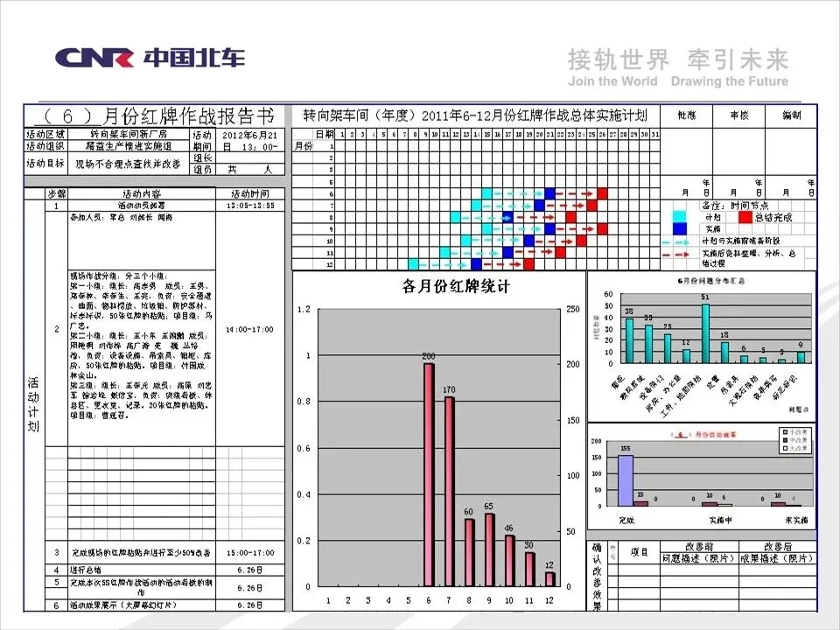
Task: Click the blue square in Gantt row 12
Action: tap(477, 264)
